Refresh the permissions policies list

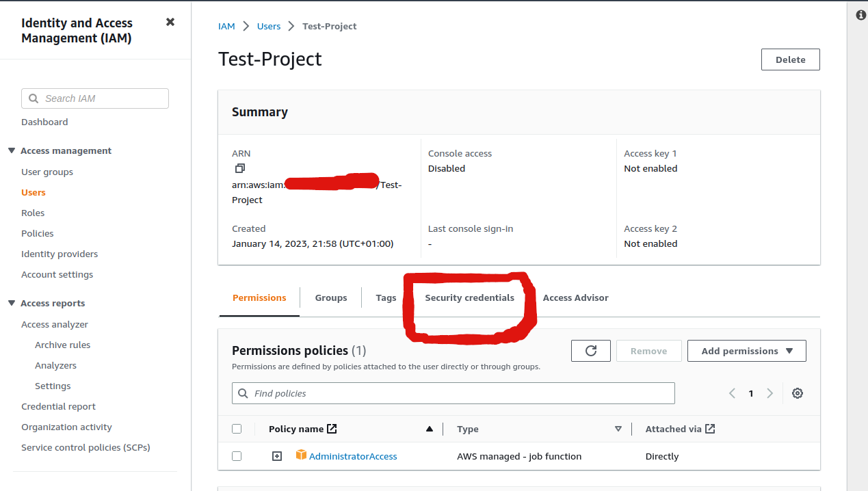(591, 351)
